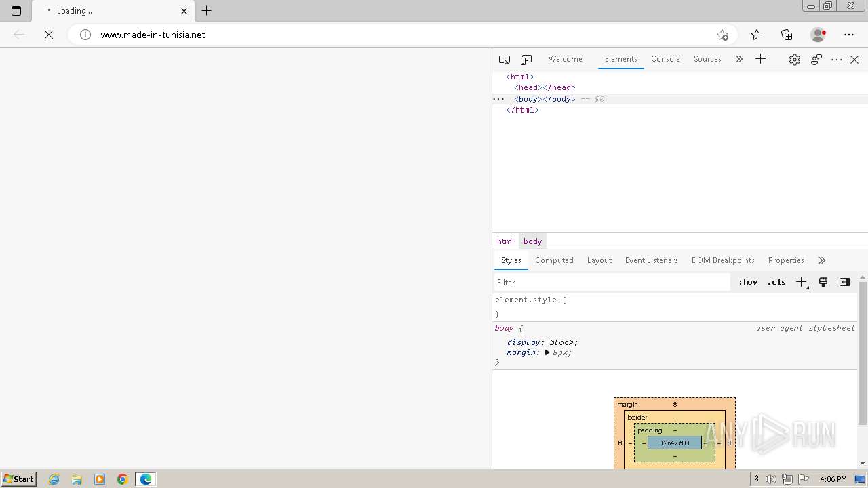
Task: Show more sidebar panes chevron
Action: (822, 260)
